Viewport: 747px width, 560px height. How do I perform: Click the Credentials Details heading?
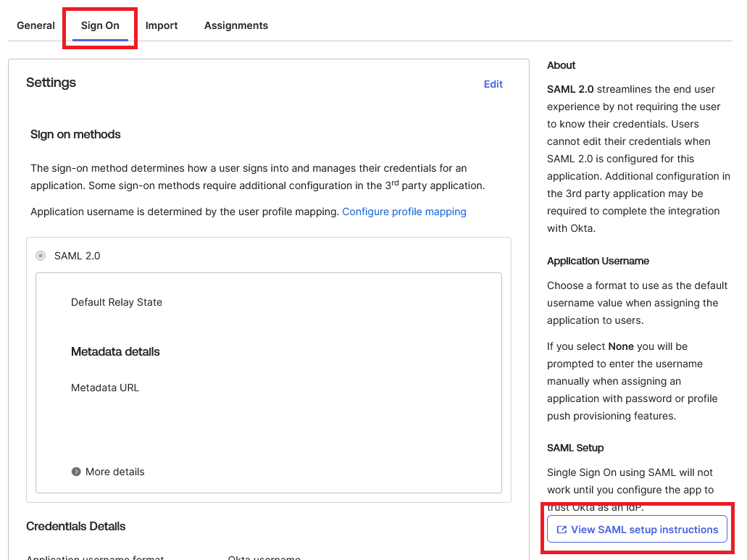pyautogui.click(x=76, y=526)
